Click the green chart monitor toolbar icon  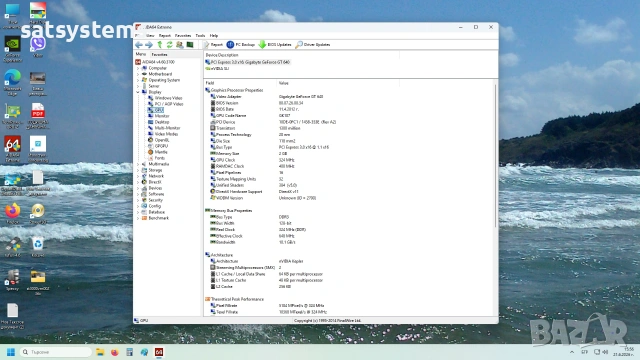click(190, 44)
